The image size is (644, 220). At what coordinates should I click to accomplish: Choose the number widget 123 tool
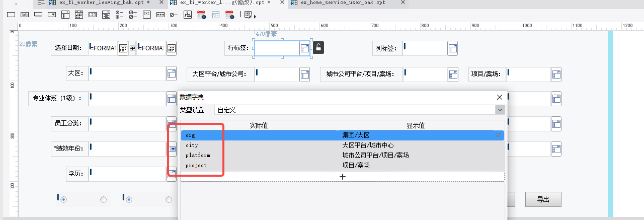[x=92, y=15]
